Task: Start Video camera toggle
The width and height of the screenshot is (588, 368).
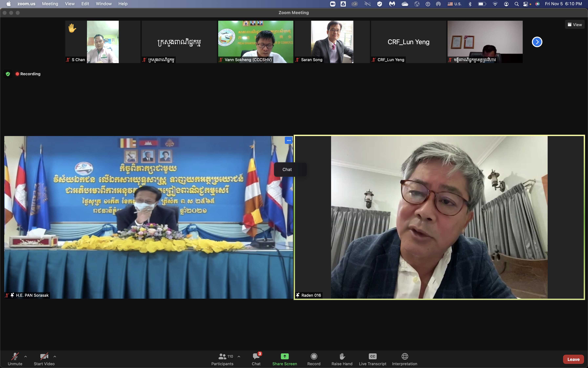Action: pos(44,359)
